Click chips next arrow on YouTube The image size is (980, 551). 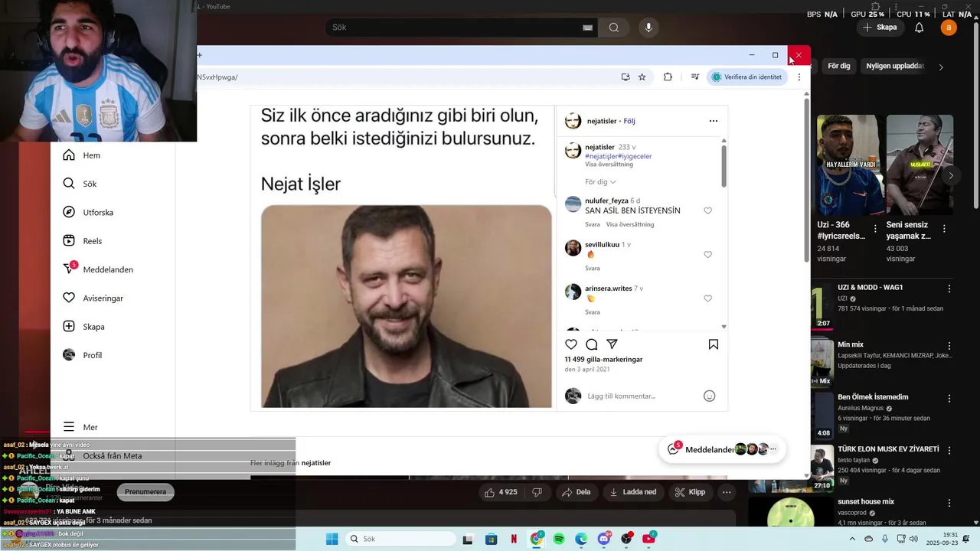click(941, 67)
